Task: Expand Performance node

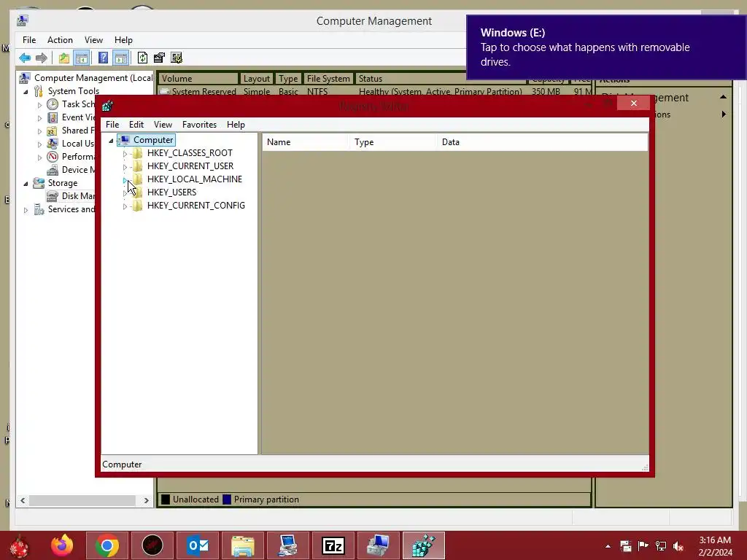Action: pyautogui.click(x=39, y=157)
